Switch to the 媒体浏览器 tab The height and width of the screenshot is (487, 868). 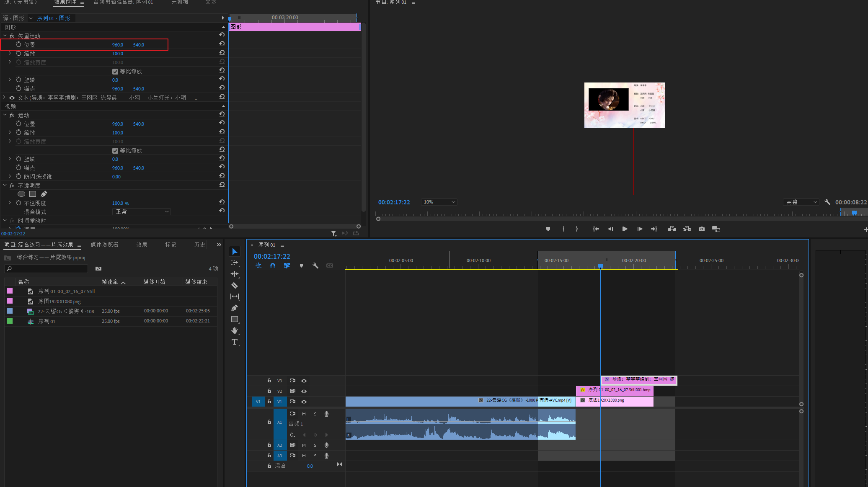point(104,245)
